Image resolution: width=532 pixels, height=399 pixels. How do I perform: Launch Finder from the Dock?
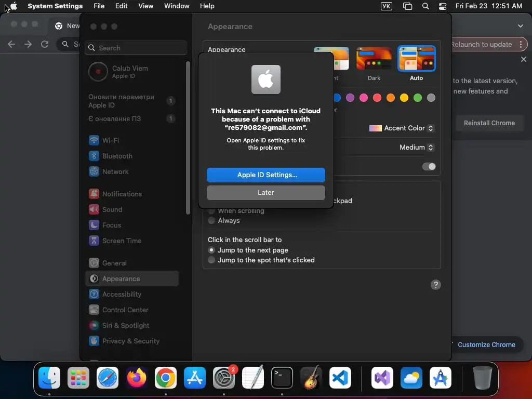(x=49, y=378)
